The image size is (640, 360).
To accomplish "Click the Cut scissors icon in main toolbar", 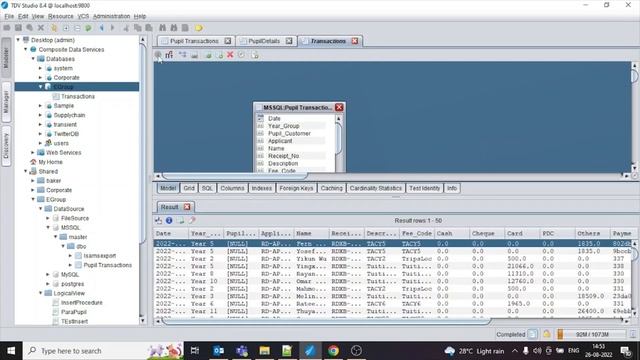I will tap(126, 28).
